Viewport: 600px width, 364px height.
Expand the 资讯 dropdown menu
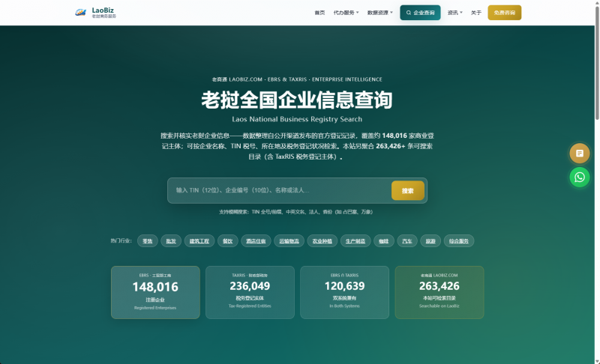455,13
